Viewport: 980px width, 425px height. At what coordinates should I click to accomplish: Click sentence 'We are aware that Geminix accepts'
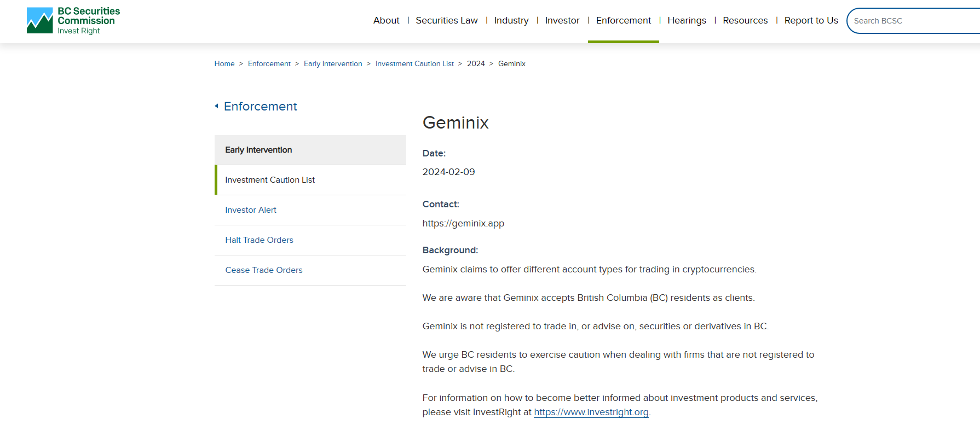(589, 298)
